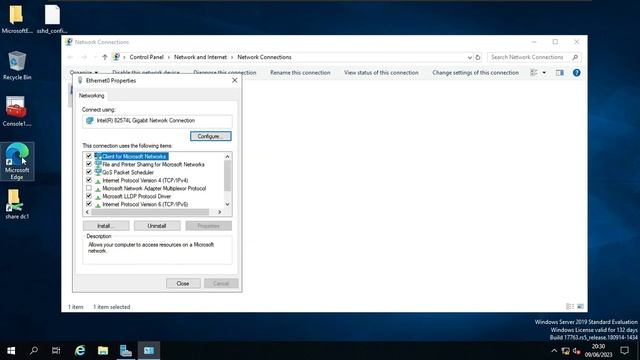Click items list scroll right arrow
This screenshot has height=360, width=640.
coord(220,212)
